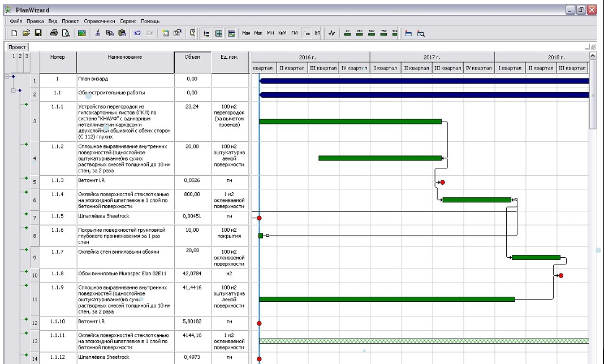Image resolution: width=604 pixels, height=364 pixels.
Task: Create a new project with the blank page icon
Action: [x=14, y=33]
